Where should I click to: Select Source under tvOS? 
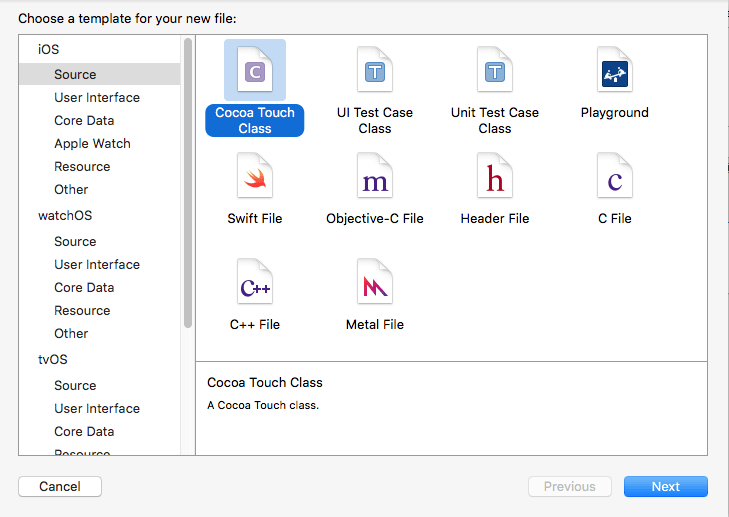point(75,385)
